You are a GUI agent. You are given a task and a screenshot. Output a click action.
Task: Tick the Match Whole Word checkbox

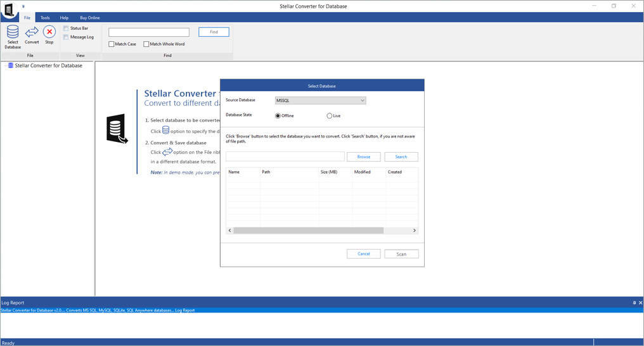tap(146, 44)
